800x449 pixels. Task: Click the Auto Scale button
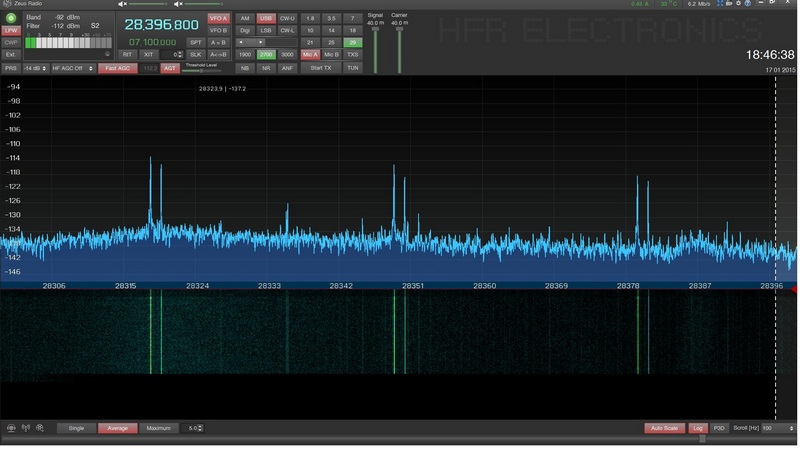coord(664,428)
